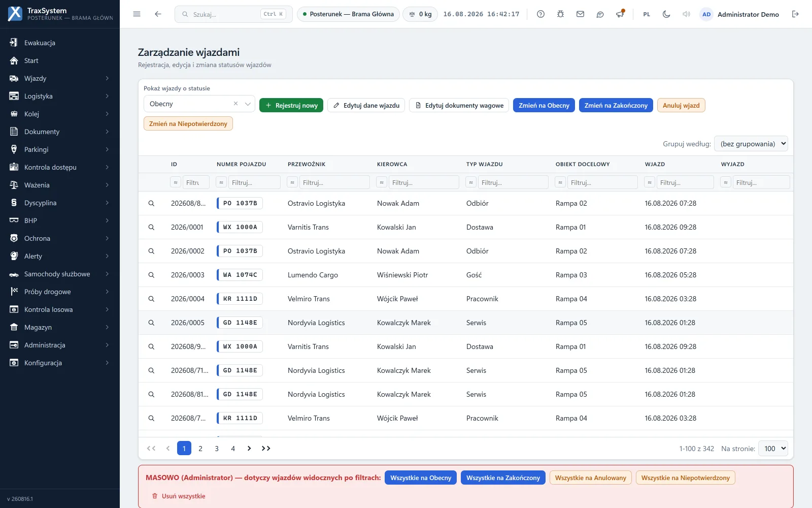Click the logout icon next to Administrator Demo
The image size is (812, 508).
(x=795, y=14)
